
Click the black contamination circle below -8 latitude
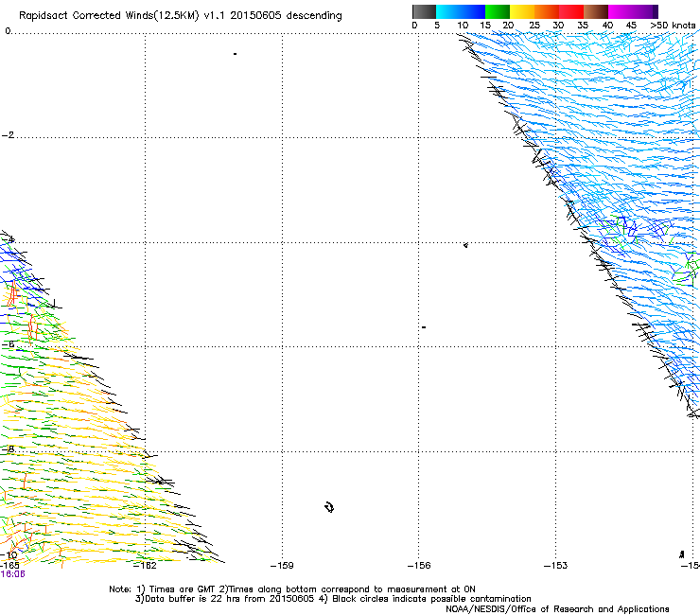(329, 507)
